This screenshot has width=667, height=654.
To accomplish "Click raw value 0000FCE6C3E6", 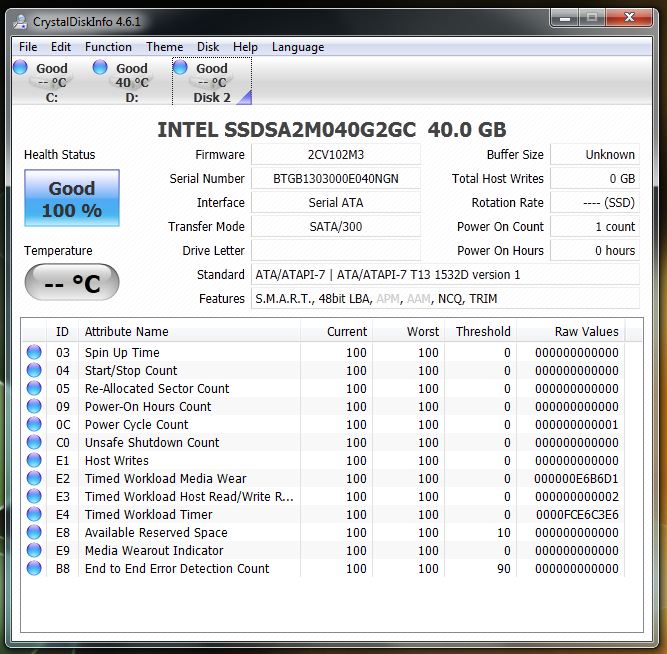I will click(x=577, y=514).
